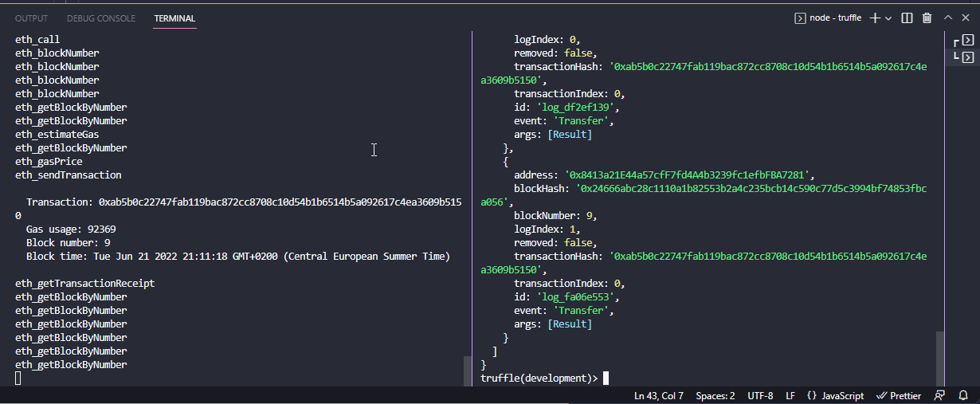Split the terminal with split icon
The image size is (980, 404).
point(907,18)
